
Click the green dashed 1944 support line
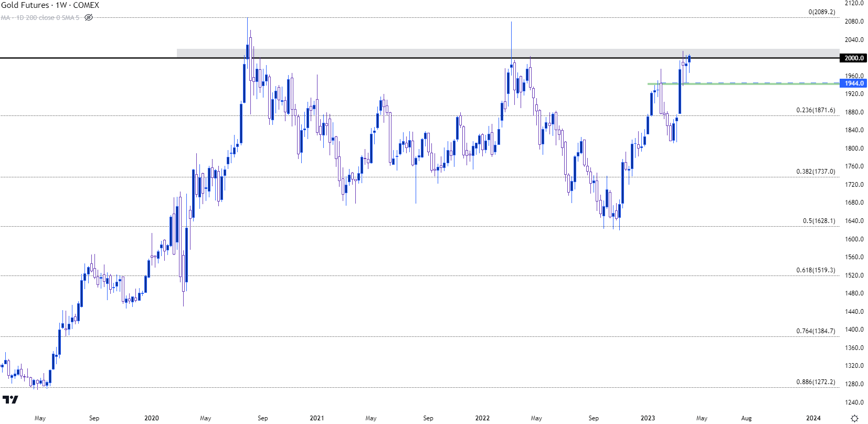click(761, 83)
